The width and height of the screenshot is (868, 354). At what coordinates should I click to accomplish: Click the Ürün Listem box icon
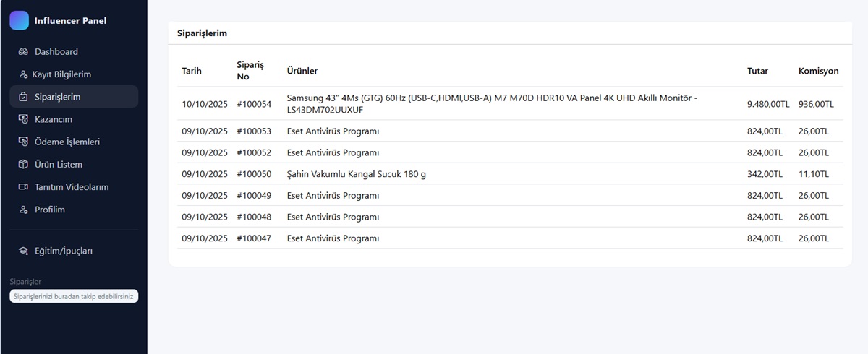point(23,165)
